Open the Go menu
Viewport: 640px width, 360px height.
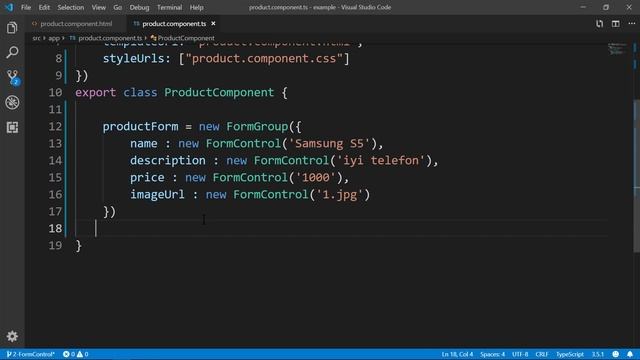[118, 7]
